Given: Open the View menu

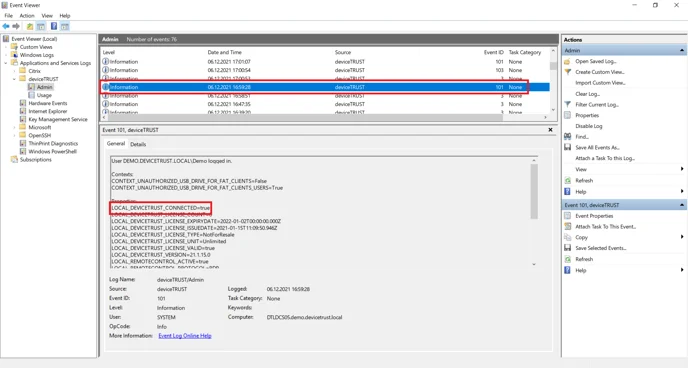Looking at the screenshot, I should coord(47,15).
